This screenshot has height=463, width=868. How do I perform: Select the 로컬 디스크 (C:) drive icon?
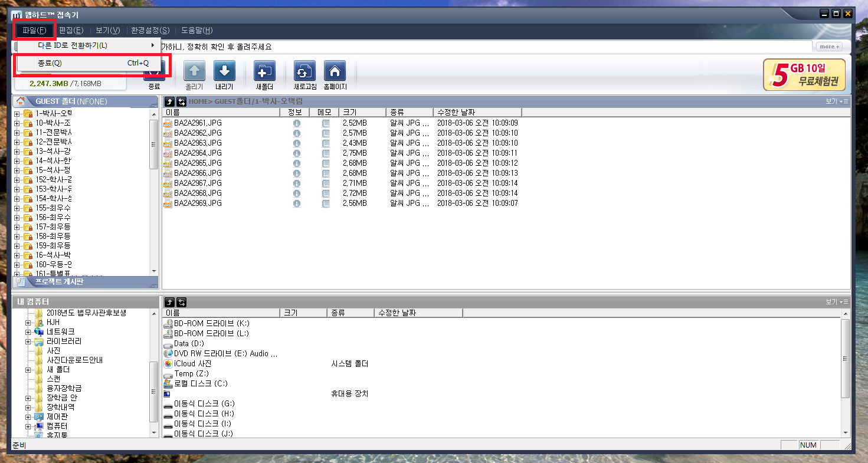[x=168, y=384]
